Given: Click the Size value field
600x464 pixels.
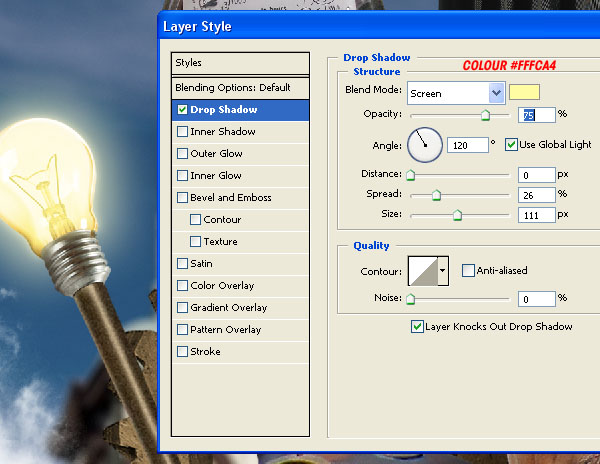Looking at the screenshot, I should [x=536, y=215].
